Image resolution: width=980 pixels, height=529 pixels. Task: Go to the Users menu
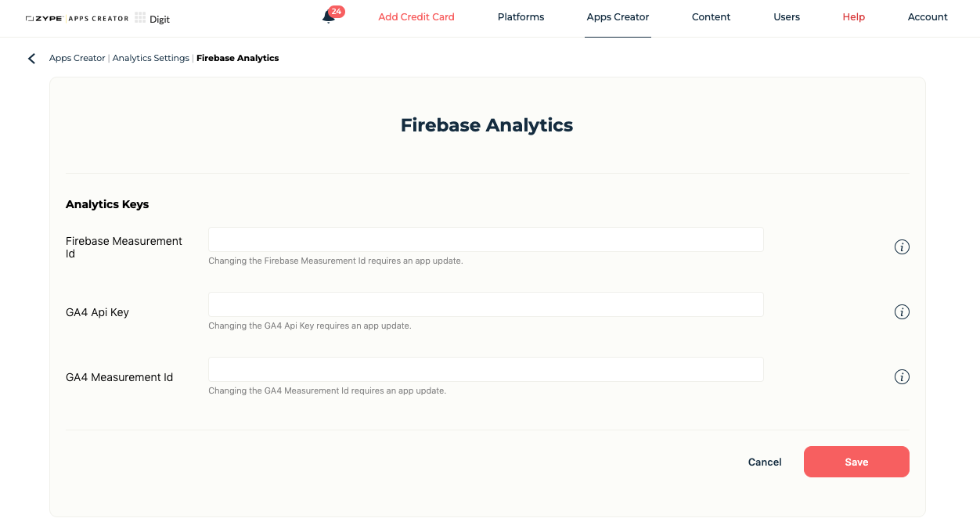coord(787,17)
